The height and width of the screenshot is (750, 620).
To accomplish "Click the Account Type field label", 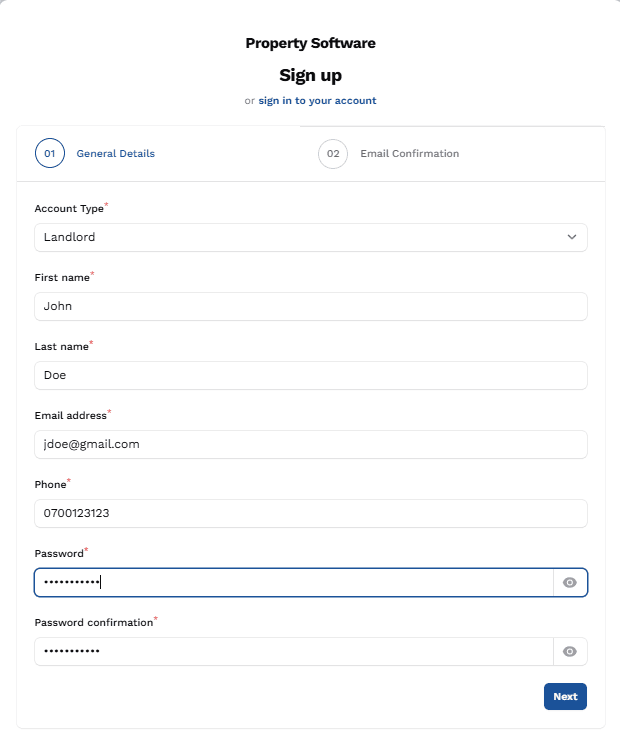I will point(69,209).
